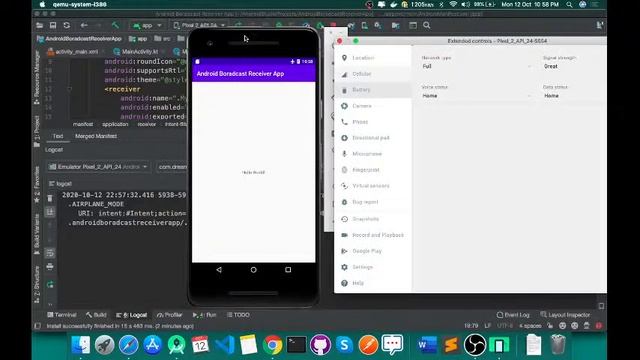This screenshot has width=640, height=360.
Task: Click the Search Everywhere magnifier in toolbar
Action: (x=427, y=25)
